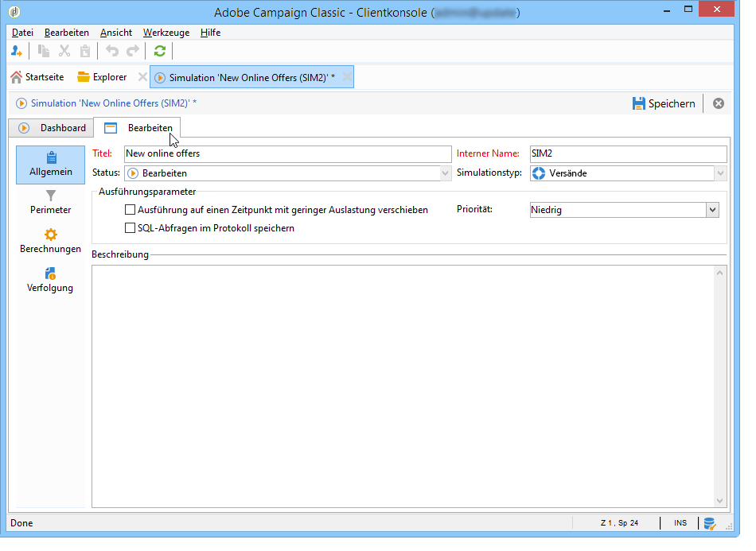Open the Allgemein sidebar section
Viewport: 756px width, 551px height.
pyautogui.click(x=51, y=165)
